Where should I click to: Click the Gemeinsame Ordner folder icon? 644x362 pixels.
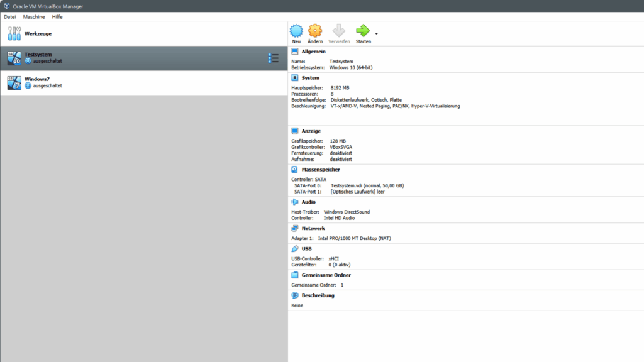[x=295, y=275]
